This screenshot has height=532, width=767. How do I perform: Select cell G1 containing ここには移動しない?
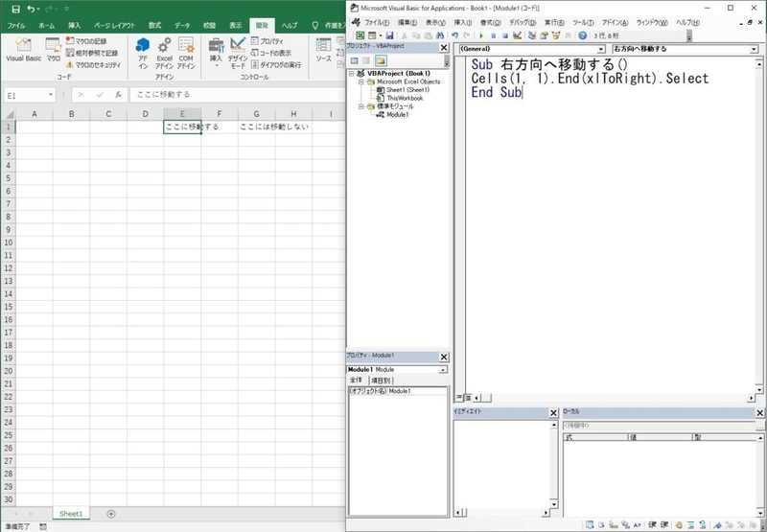point(256,127)
